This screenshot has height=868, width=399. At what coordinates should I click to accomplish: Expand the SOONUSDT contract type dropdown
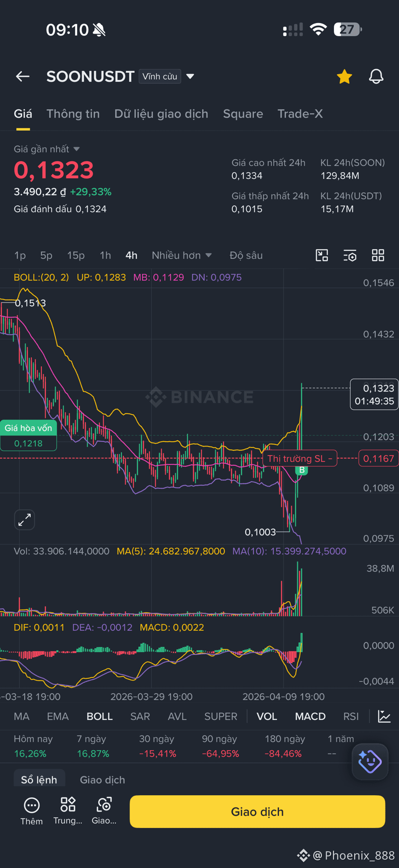[190, 76]
